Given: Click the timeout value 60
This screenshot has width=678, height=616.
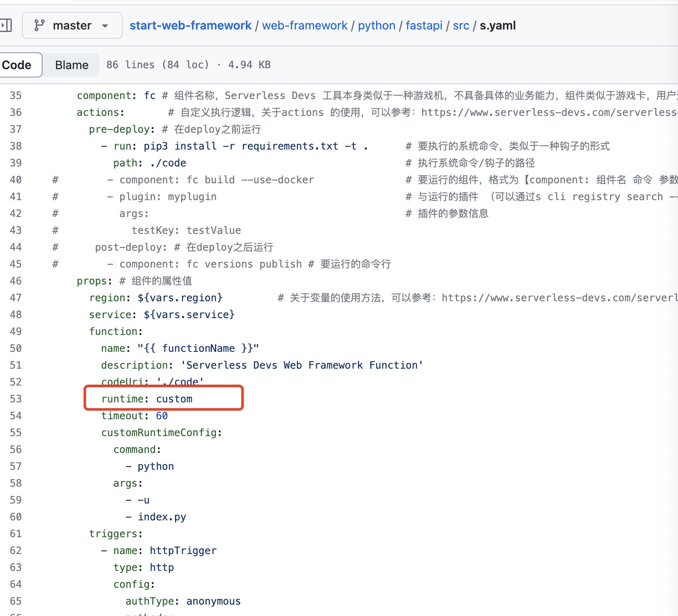Looking at the screenshot, I should pyautogui.click(x=162, y=416).
